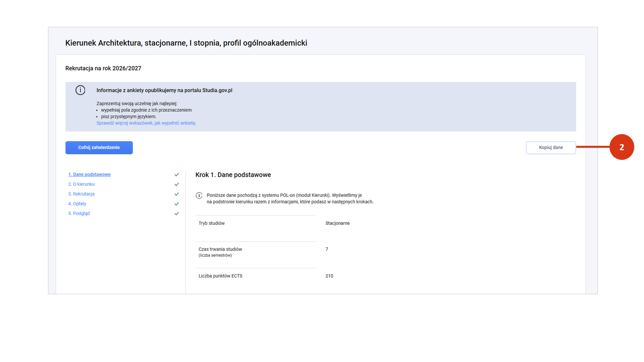Click the checkmark next to Rekrutacja
The height and width of the screenshot is (362, 644).
(177, 194)
